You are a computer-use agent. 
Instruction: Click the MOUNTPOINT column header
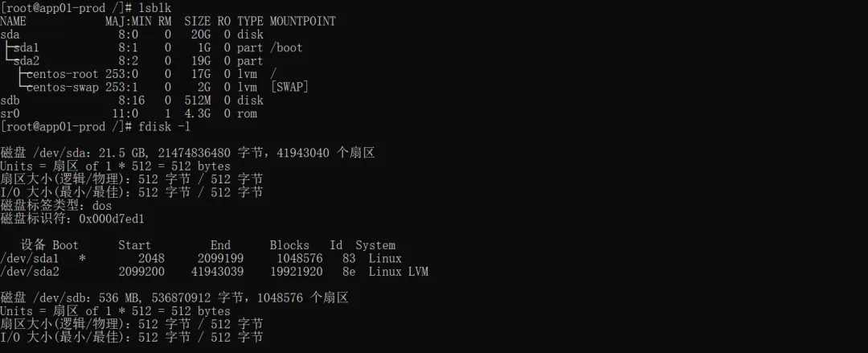coord(303,21)
